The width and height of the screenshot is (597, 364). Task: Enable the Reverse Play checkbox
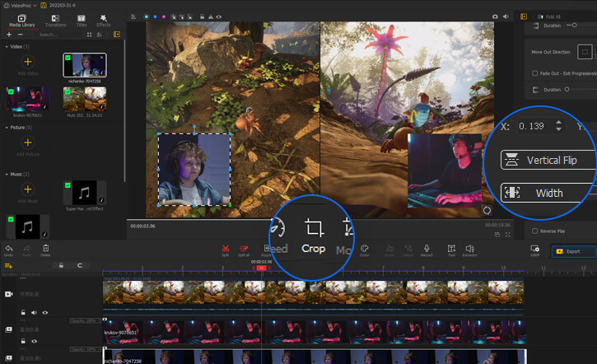536,231
